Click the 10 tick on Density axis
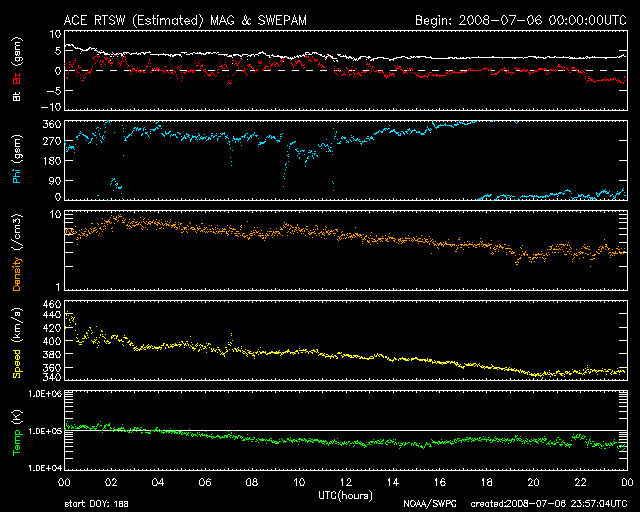The width and height of the screenshot is (640, 512). [x=56, y=214]
